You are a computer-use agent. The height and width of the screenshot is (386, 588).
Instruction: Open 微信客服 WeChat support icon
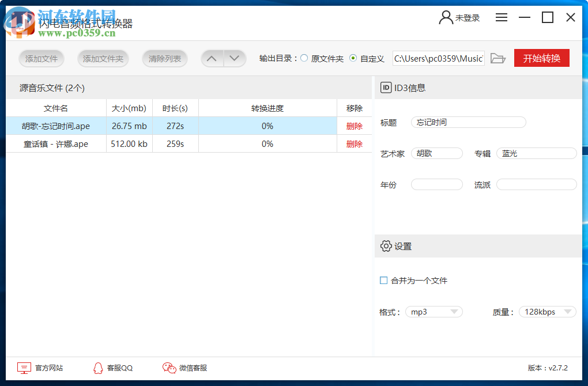coord(169,368)
